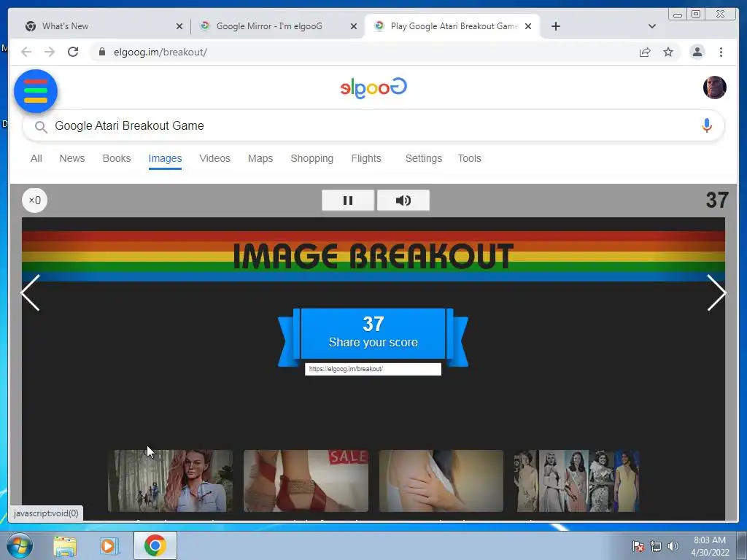The height and width of the screenshot is (560, 747).
Task: Open the Books search category
Action: click(117, 158)
